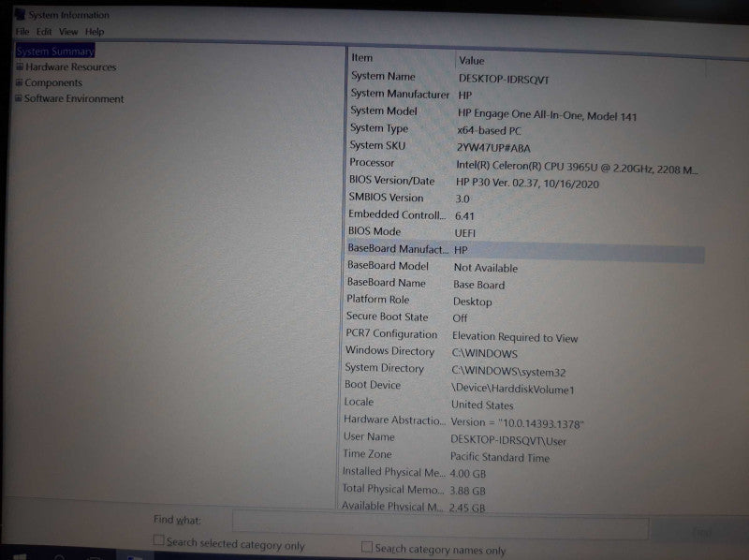Select the BIOS Mode row label
The height and width of the screenshot is (560, 749).
point(374,231)
